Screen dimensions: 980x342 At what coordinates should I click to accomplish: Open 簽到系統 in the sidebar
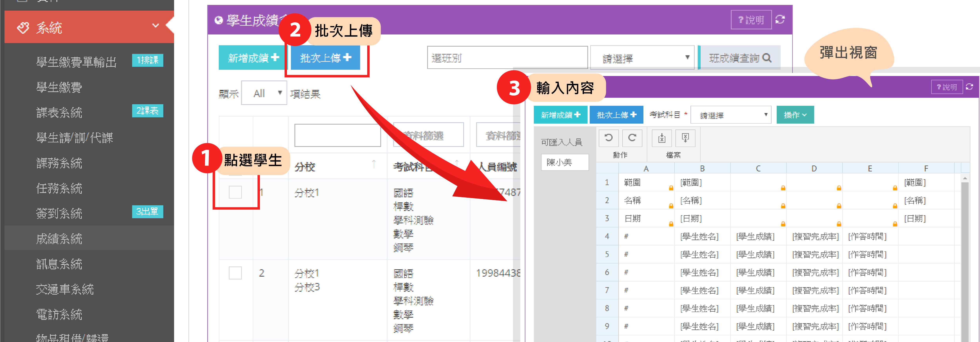pyautogui.click(x=59, y=213)
